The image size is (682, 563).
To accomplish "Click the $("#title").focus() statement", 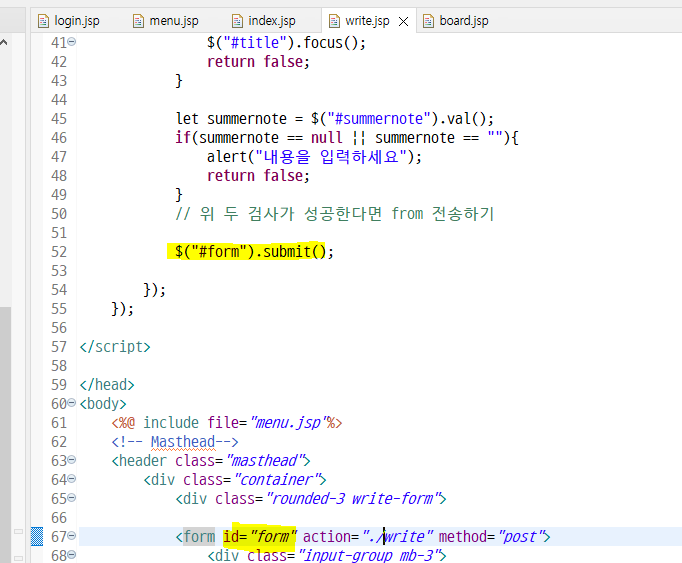I will (x=286, y=43).
